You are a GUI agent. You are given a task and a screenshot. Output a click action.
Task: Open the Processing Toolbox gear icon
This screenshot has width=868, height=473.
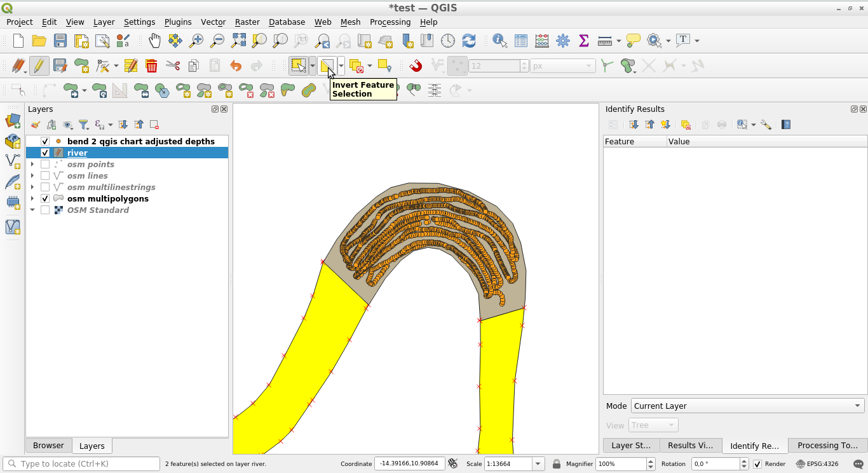[x=563, y=41]
